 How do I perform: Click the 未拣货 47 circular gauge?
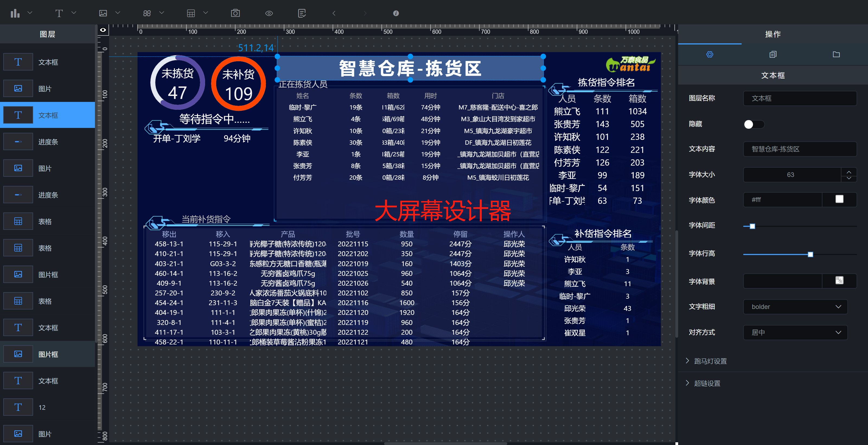(178, 82)
